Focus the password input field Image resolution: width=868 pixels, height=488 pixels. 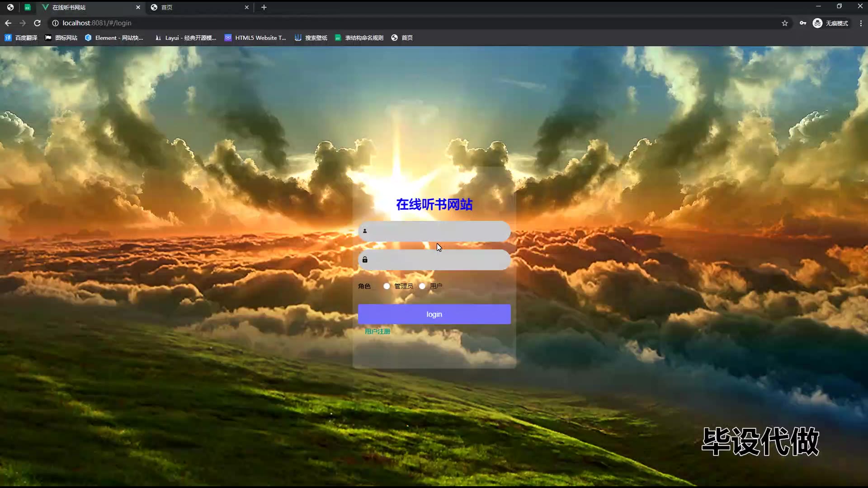pyautogui.click(x=434, y=260)
